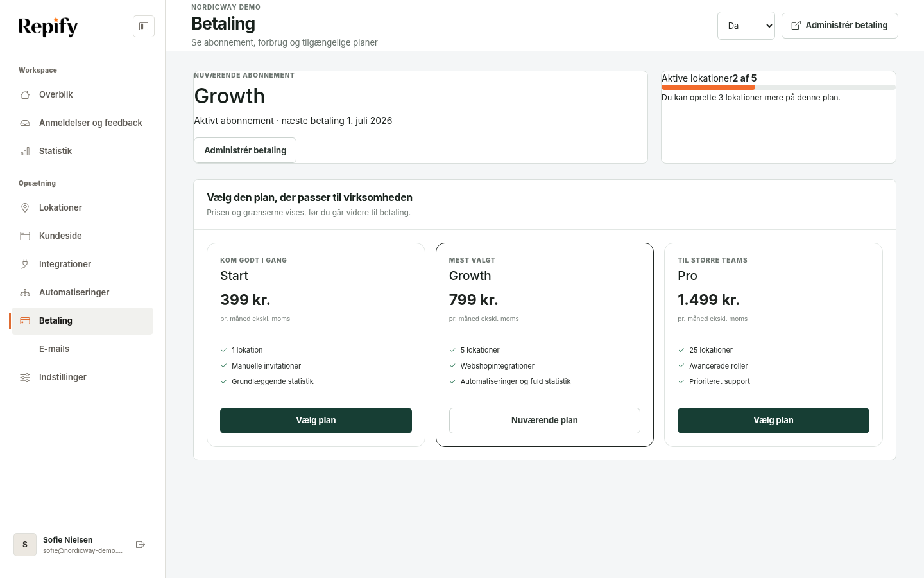The image size is (924, 578).
Task: Choose the Start plan with Vælg plan
Action: [x=316, y=421]
